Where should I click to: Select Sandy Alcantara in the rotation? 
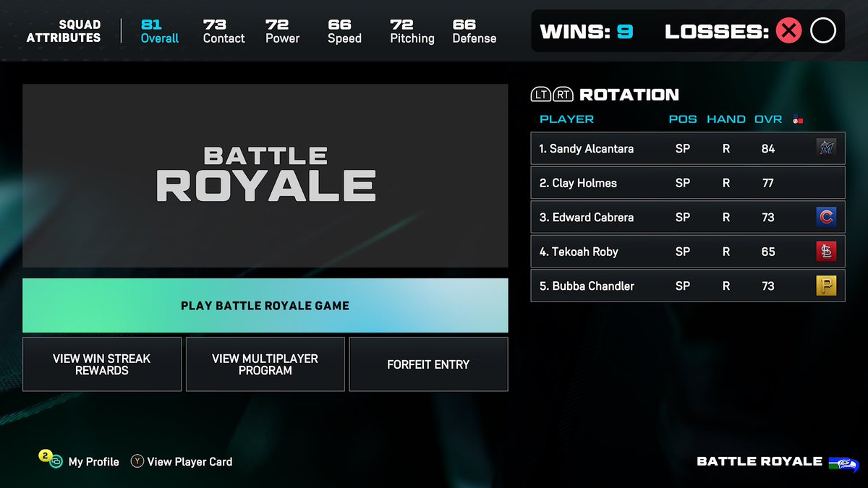(688, 148)
